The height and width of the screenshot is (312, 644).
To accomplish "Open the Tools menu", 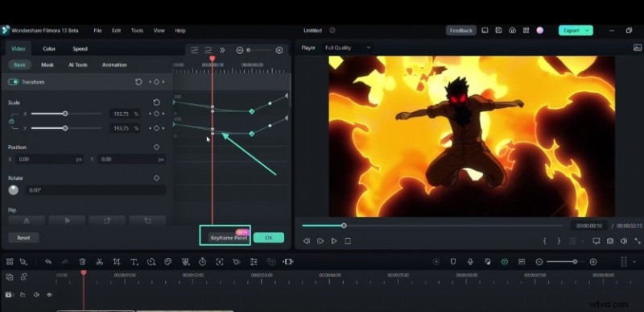I will [137, 31].
